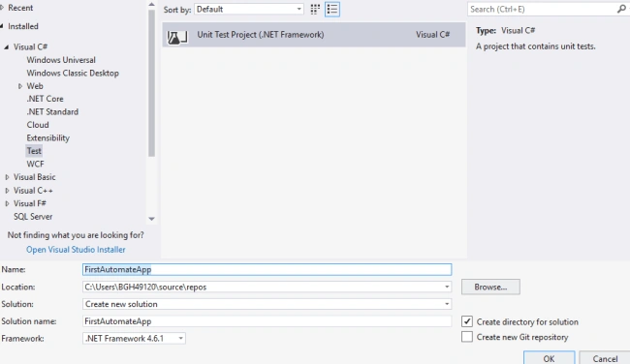The width and height of the screenshot is (630, 364).
Task: Select .NET Core category
Action: pyautogui.click(x=45, y=99)
